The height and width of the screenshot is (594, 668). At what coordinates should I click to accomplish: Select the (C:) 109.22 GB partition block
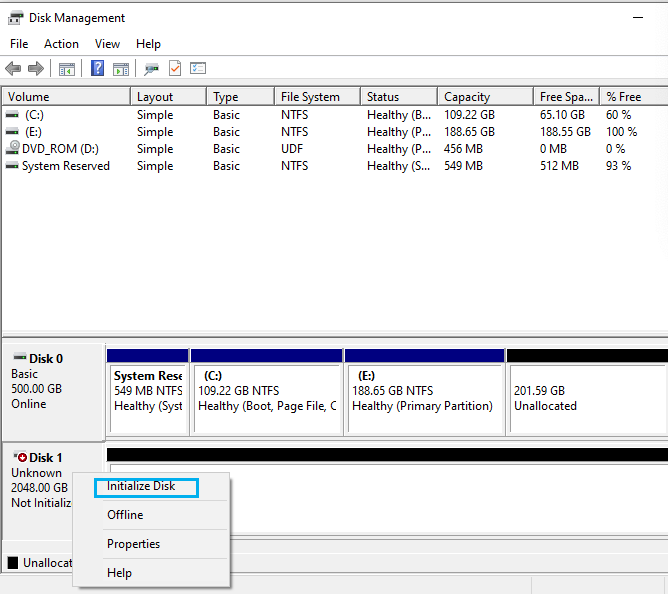(x=267, y=392)
